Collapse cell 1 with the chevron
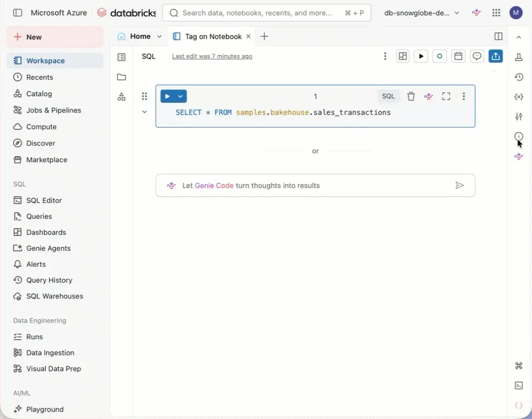The image size is (532, 419). click(145, 112)
